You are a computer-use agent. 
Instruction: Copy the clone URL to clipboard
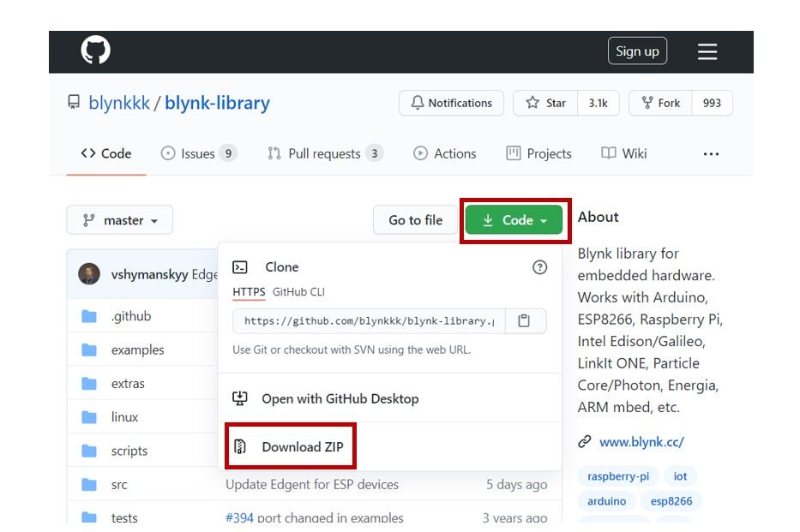pyautogui.click(x=524, y=320)
